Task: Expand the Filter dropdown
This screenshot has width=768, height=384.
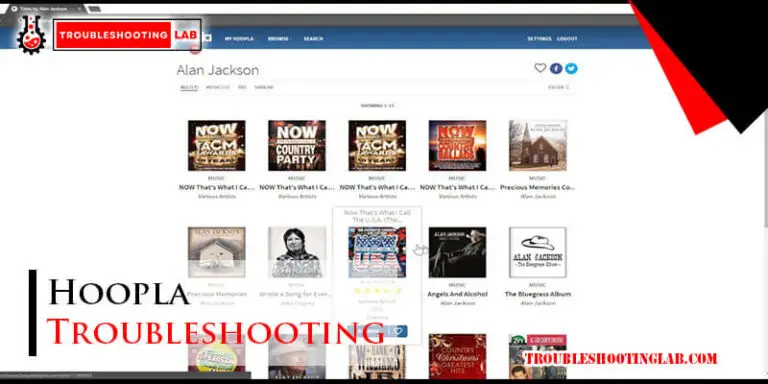Action: [558, 87]
